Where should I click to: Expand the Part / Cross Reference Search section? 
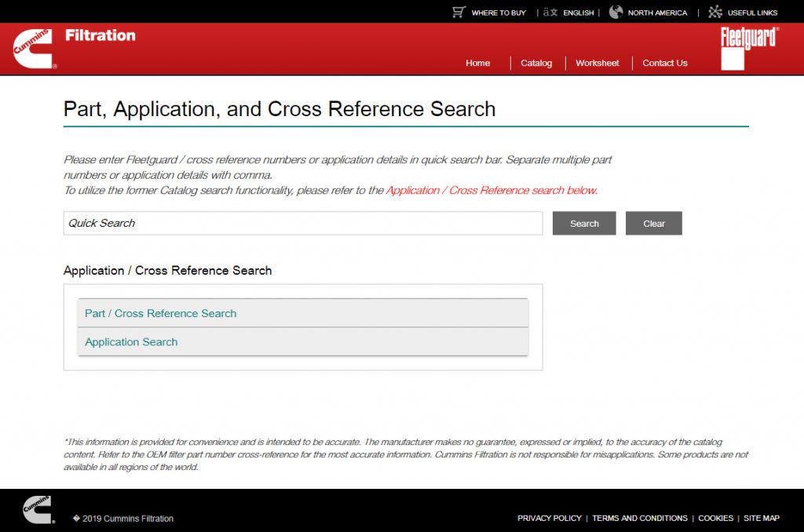click(303, 313)
